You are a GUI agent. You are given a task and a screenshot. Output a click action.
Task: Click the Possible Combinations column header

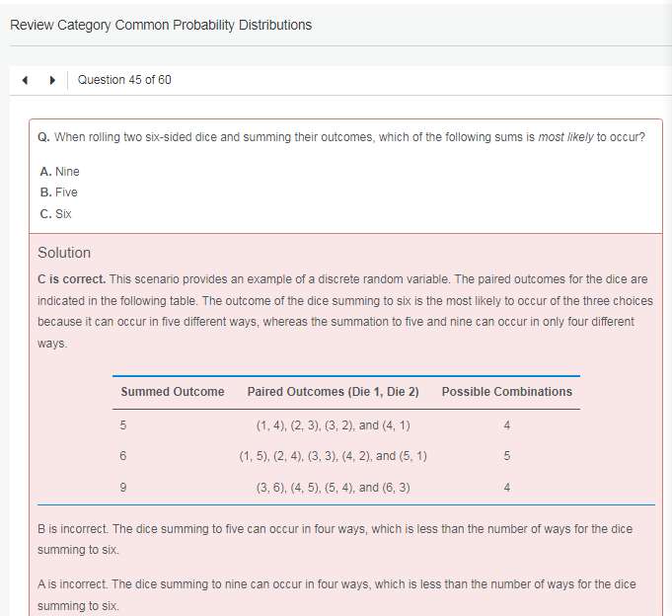click(506, 392)
